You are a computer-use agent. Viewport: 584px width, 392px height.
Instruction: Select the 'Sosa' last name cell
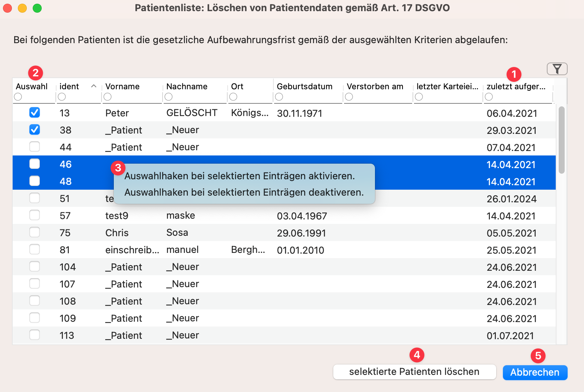tap(177, 232)
